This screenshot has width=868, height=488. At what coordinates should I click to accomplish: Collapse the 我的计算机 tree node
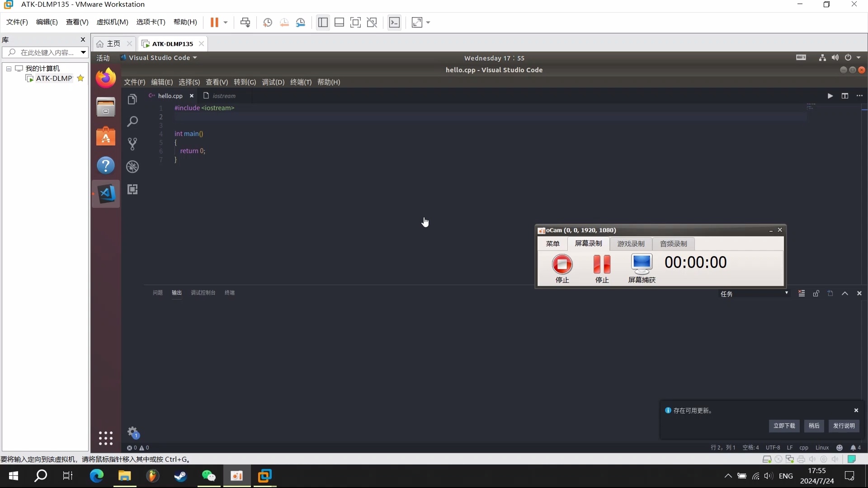(9, 69)
